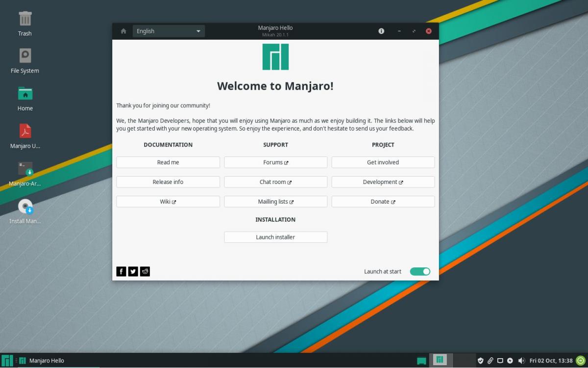This screenshot has height=368, width=588.
Task: Click the date and time clock
Action: tap(551, 361)
